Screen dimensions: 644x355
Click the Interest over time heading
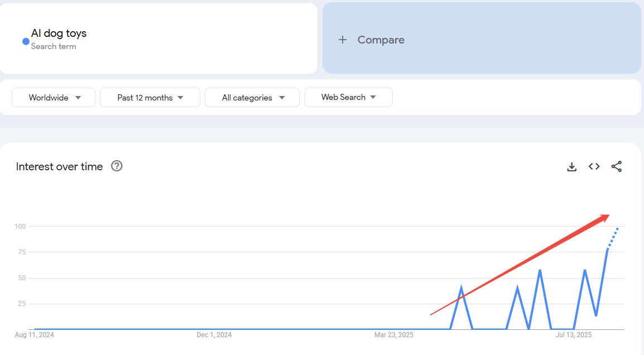click(59, 166)
